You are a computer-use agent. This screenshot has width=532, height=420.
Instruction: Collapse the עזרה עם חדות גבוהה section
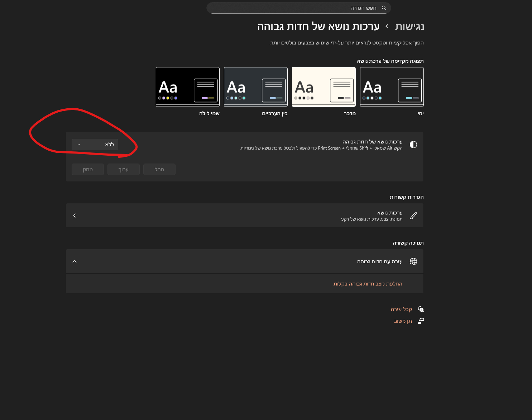(75, 261)
